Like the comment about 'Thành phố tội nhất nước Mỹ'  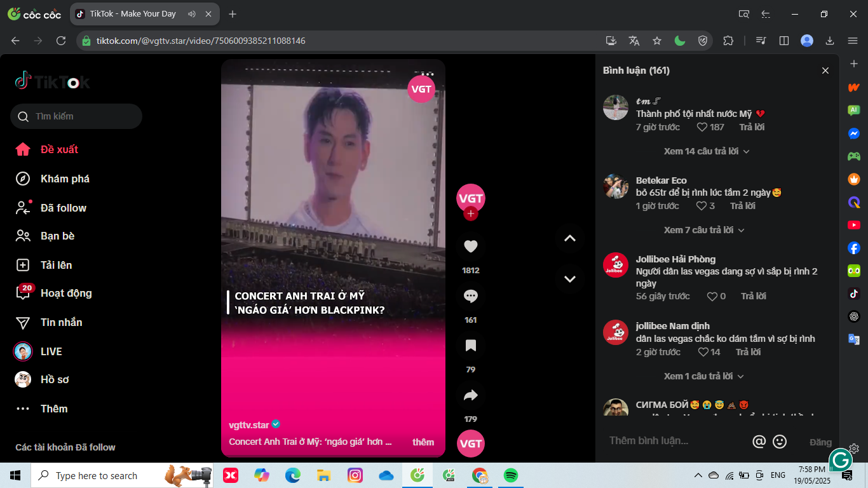[702, 127]
